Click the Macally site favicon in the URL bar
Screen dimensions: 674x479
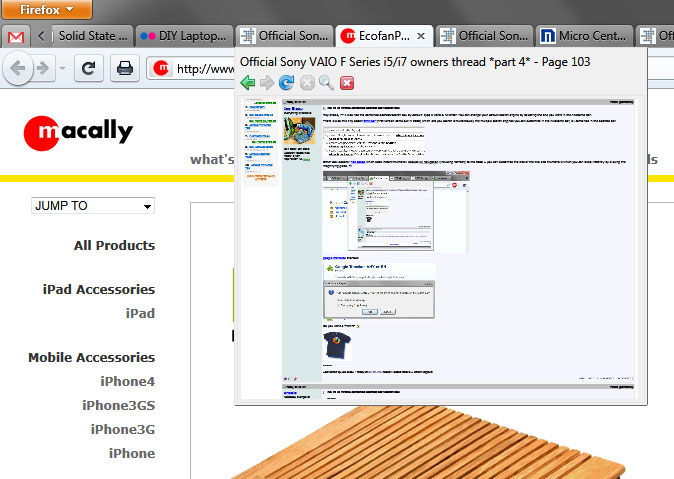[x=162, y=68]
